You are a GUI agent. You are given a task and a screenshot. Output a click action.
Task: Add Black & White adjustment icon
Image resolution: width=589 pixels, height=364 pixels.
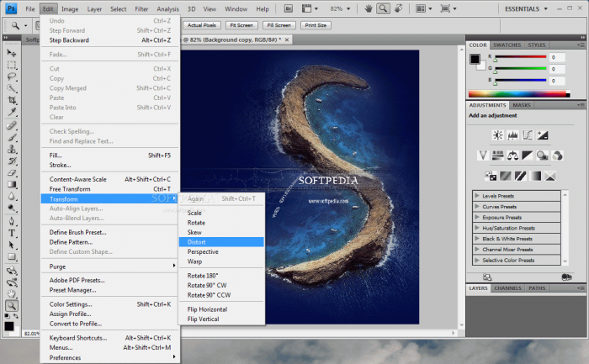point(528,156)
